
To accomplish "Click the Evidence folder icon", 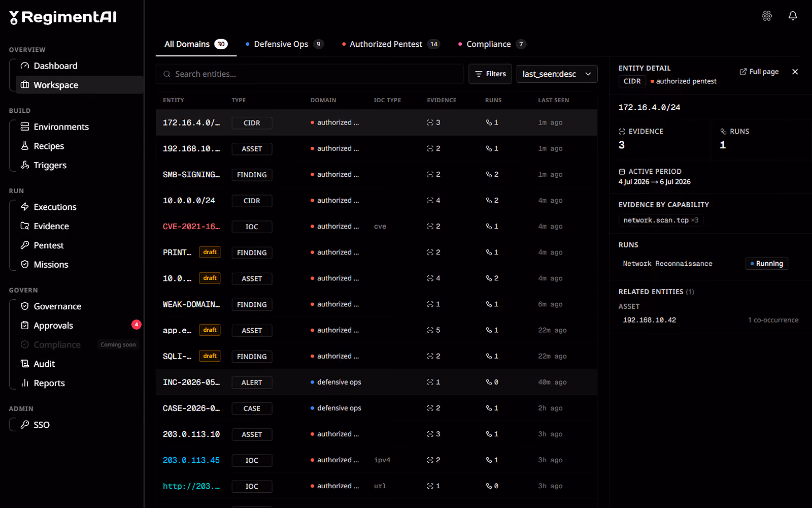I will pyautogui.click(x=24, y=226).
